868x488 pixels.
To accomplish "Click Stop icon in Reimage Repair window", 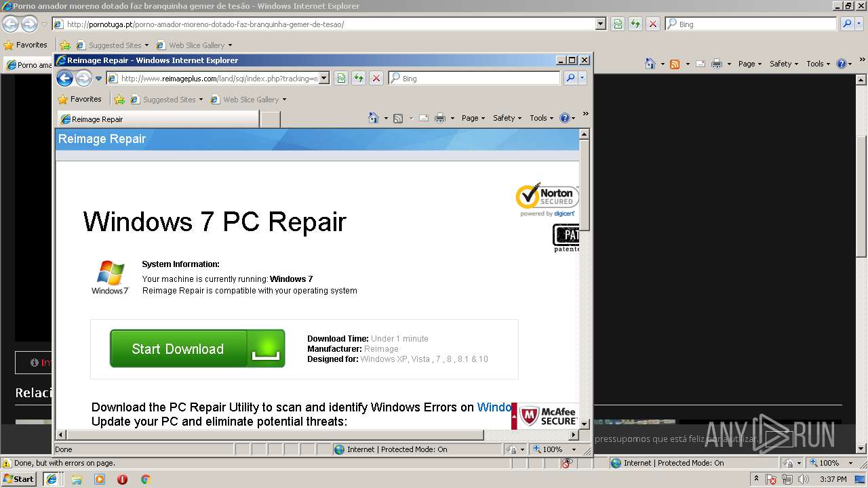I will click(x=376, y=79).
